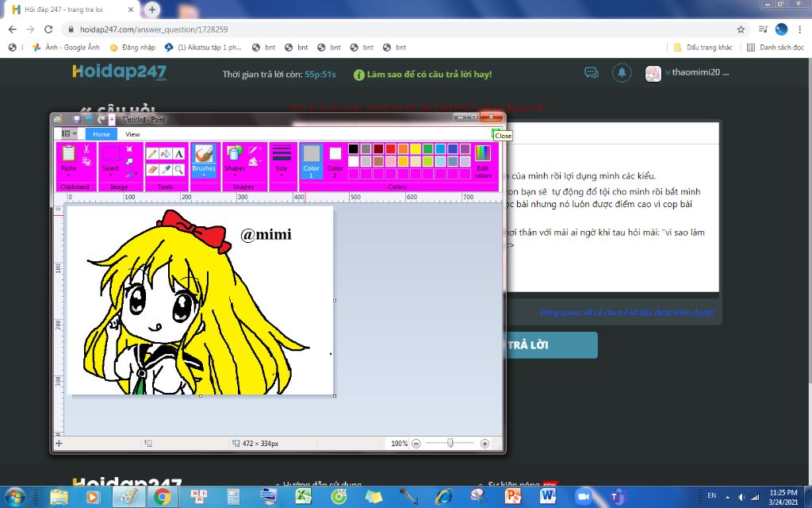Switch to the View ribbon tab

pyautogui.click(x=132, y=134)
